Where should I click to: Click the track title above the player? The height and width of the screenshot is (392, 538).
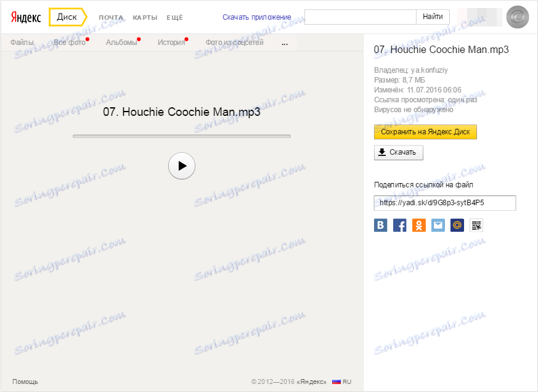[182, 112]
